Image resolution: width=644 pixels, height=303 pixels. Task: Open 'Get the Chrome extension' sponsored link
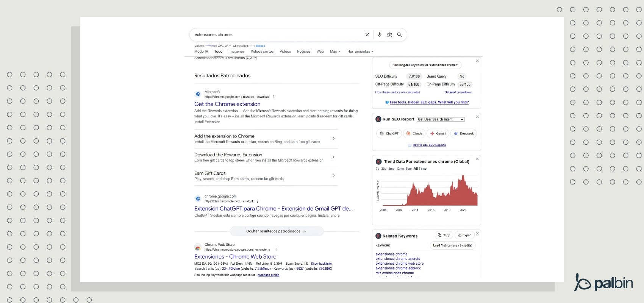227,104
